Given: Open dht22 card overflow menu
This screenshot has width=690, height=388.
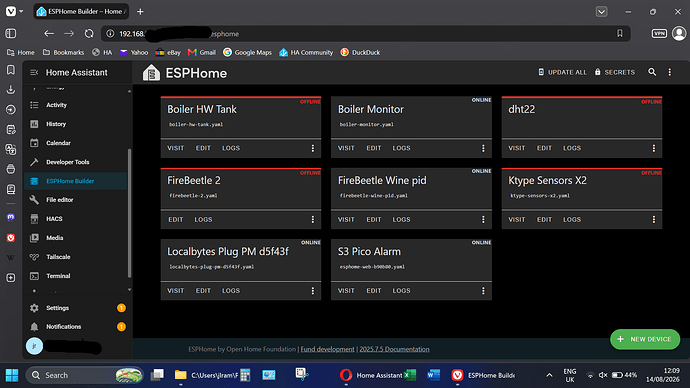Looking at the screenshot, I should coord(654,148).
